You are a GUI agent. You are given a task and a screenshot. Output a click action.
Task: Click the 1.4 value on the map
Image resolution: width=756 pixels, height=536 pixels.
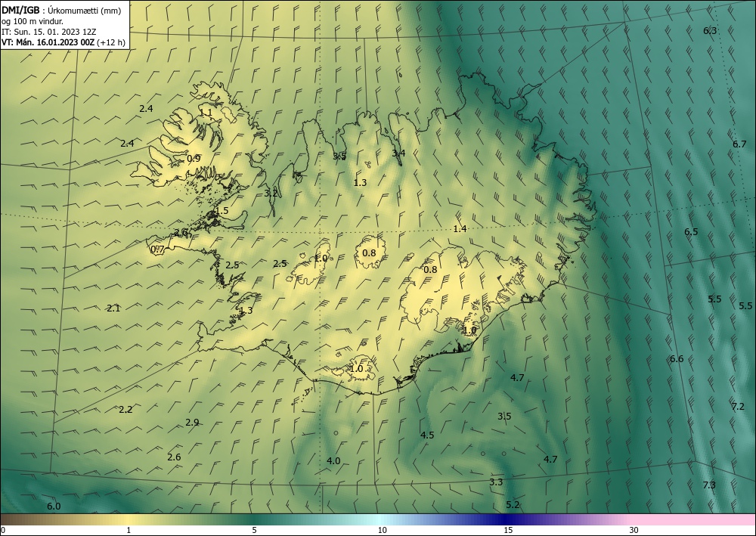click(460, 229)
